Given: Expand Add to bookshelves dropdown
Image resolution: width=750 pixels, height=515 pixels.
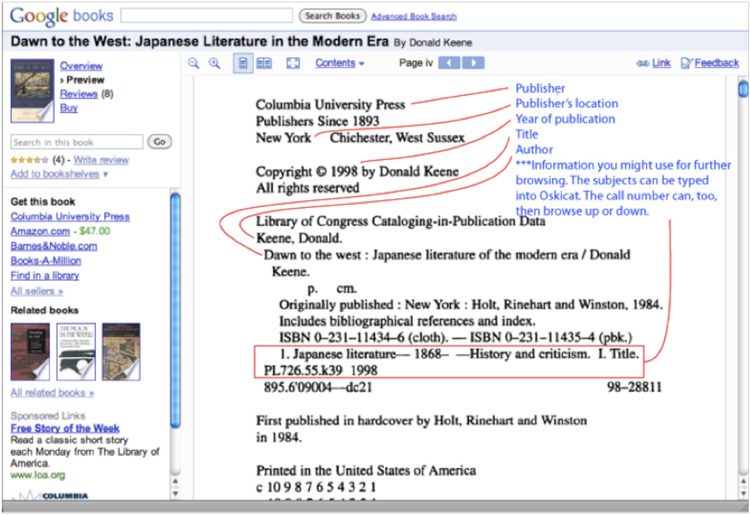Looking at the screenshot, I should tap(59, 174).
